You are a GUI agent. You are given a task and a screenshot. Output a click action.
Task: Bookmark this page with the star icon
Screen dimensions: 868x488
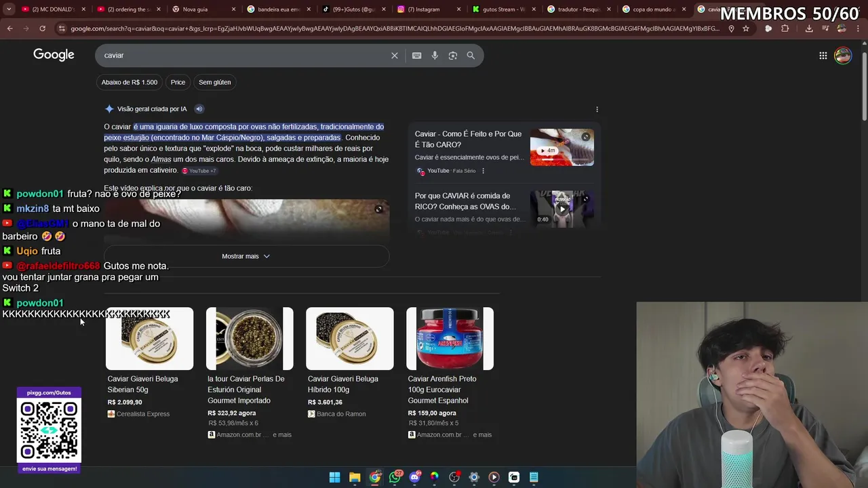click(x=746, y=28)
